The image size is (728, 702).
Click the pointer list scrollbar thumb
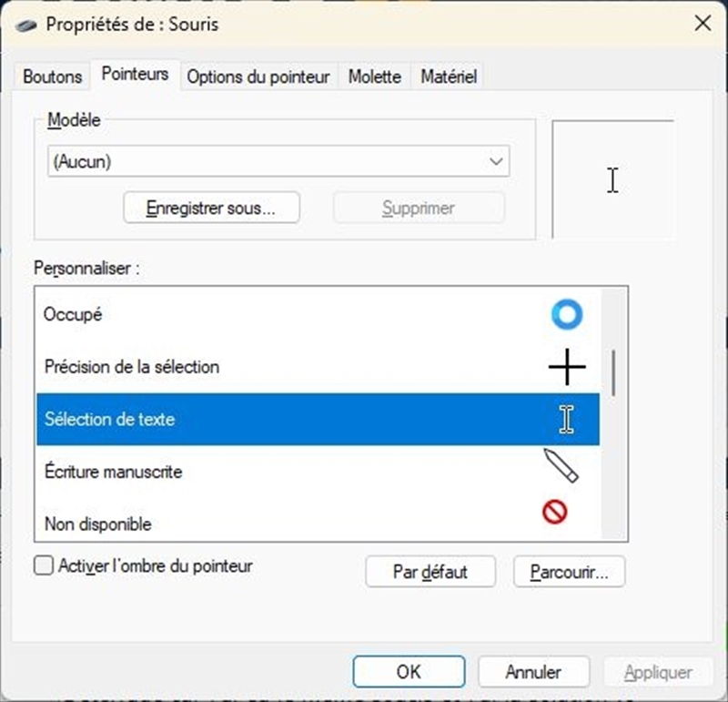[x=614, y=372]
